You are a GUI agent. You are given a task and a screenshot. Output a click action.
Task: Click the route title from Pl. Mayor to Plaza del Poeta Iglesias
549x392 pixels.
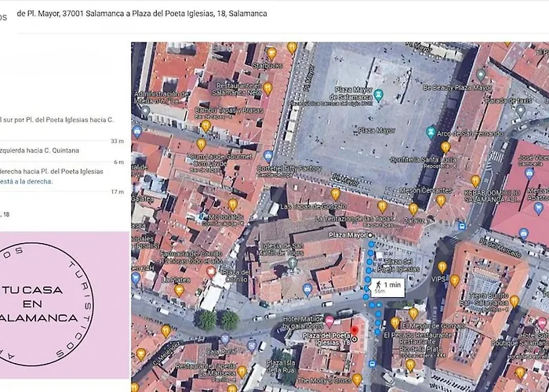pyautogui.click(x=141, y=13)
